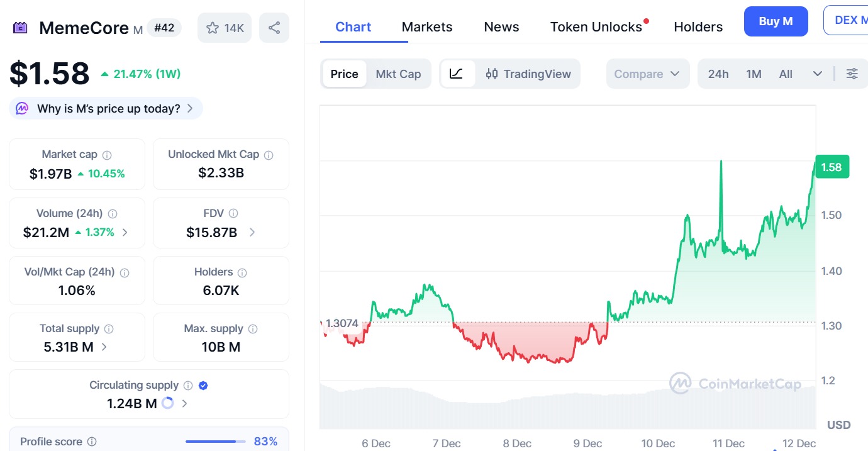
Task: Open the Compare dropdown
Action: (x=647, y=74)
